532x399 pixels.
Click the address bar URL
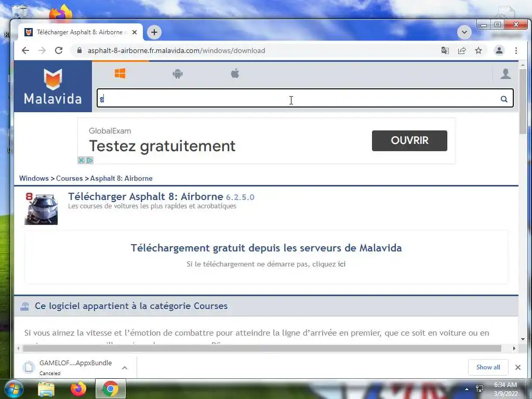[x=176, y=50]
